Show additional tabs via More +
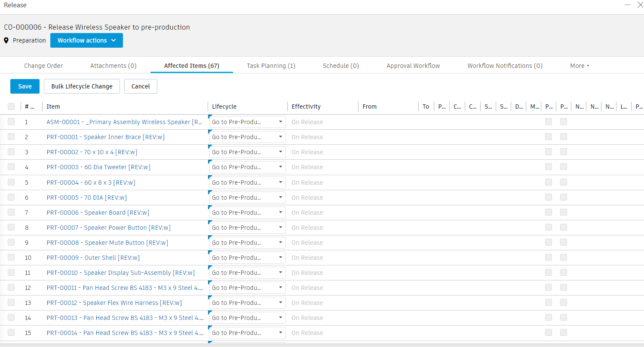 click(x=580, y=66)
